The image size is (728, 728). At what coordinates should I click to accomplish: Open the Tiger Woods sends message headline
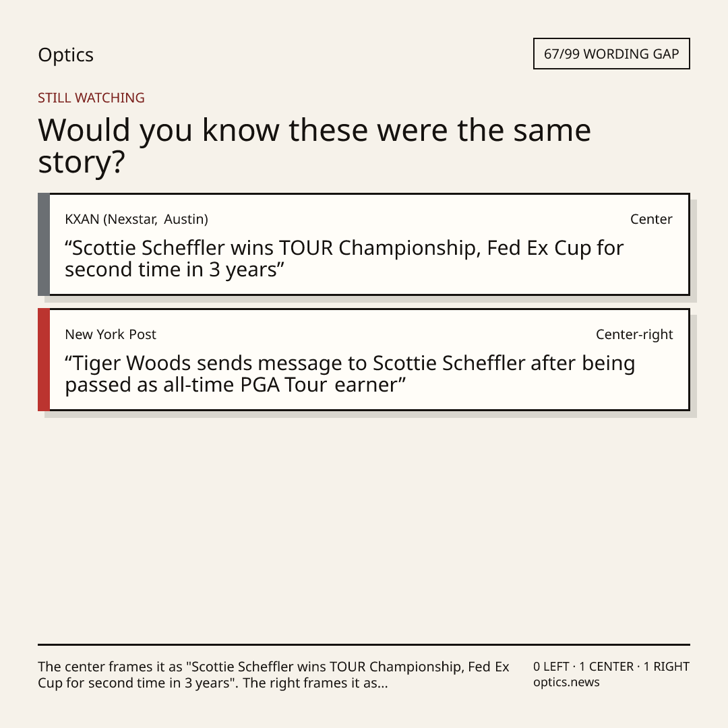tap(350, 373)
